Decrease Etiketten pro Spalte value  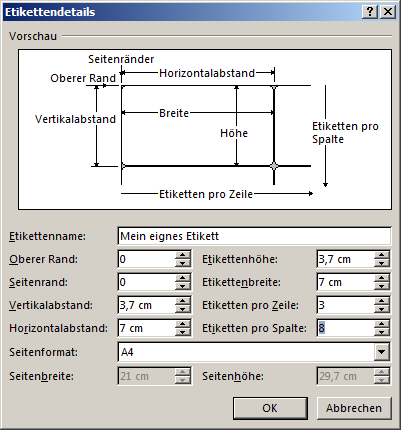(x=381, y=332)
